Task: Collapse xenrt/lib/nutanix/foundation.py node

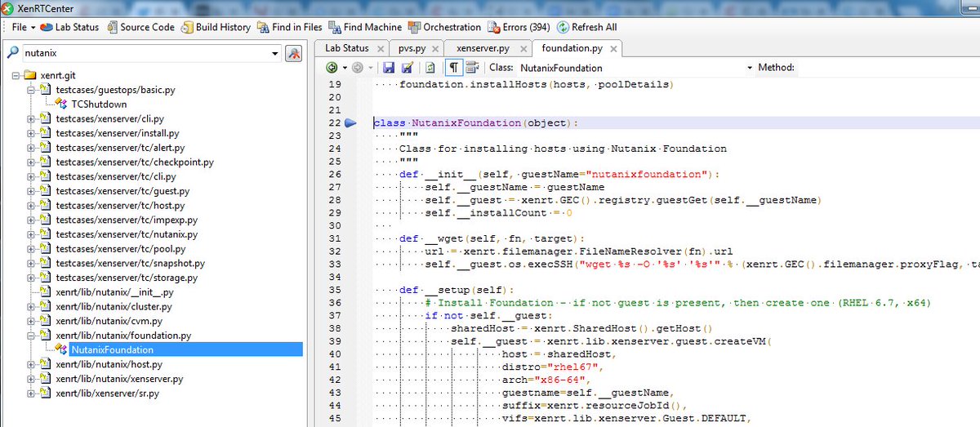Action: [32, 335]
